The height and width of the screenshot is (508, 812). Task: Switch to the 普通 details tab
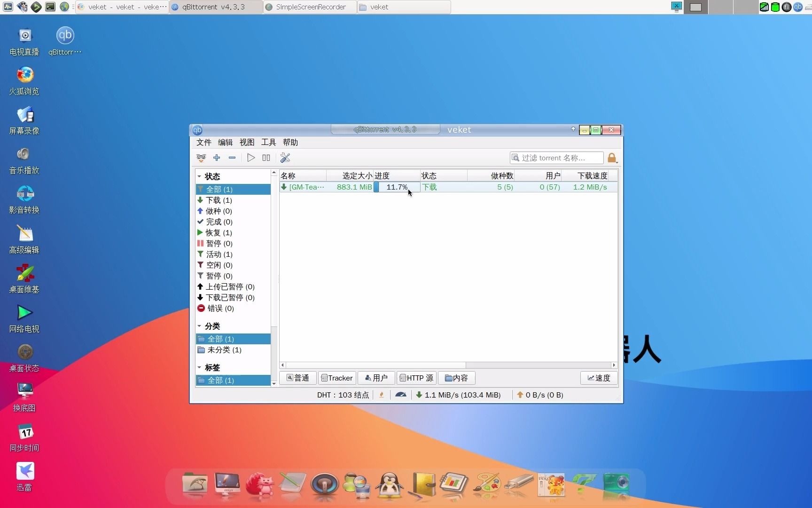point(298,378)
